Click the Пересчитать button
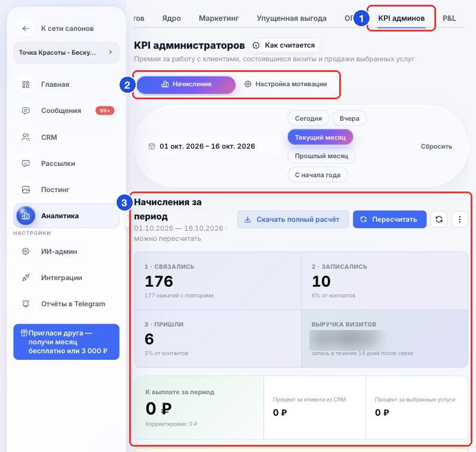This screenshot has height=452, width=476. [x=390, y=219]
